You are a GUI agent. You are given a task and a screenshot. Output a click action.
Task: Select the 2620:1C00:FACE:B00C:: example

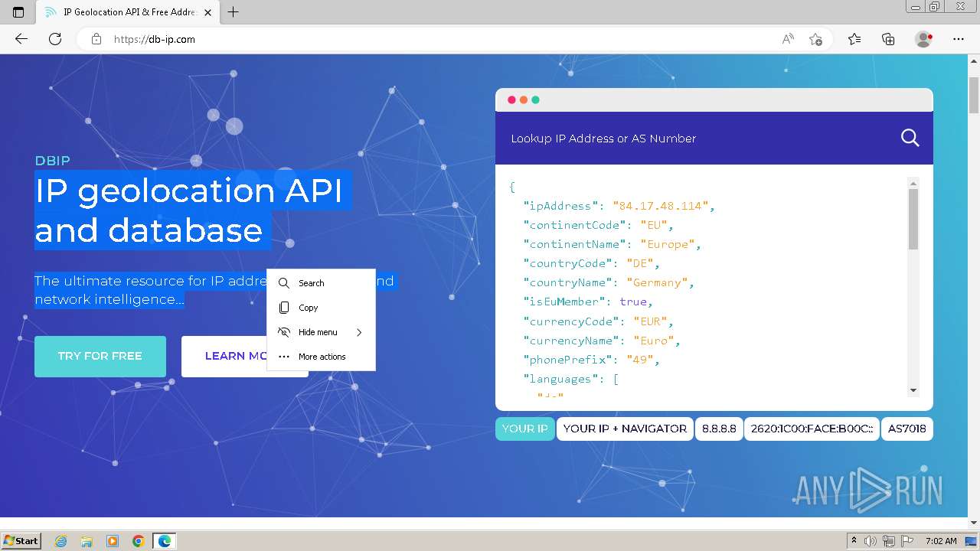pyautogui.click(x=812, y=429)
